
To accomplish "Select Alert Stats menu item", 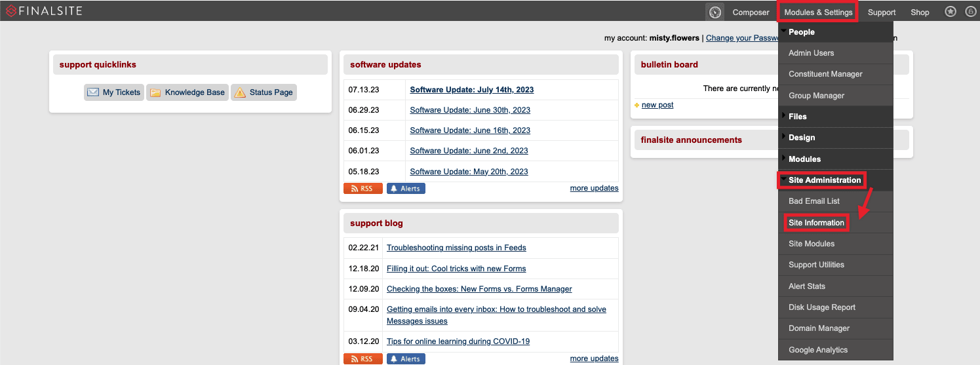I will (x=835, y=286).
